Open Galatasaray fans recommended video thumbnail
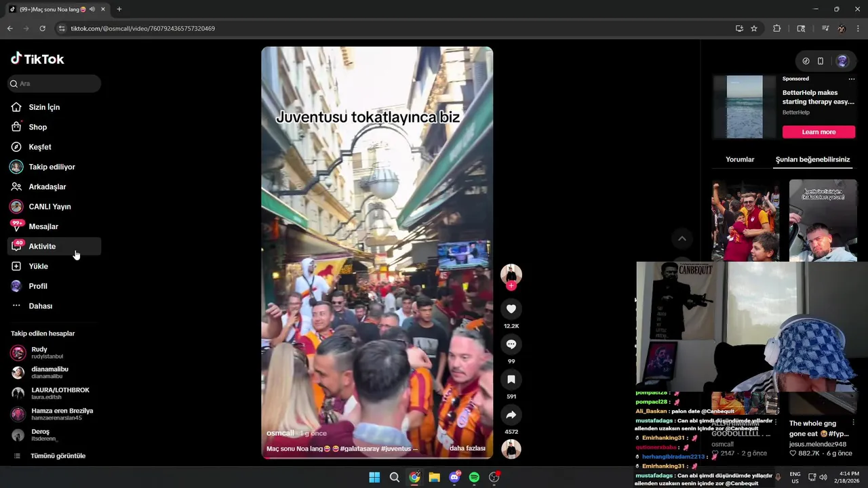The height and width of the screenshot is (488, 868). point(745,220)
